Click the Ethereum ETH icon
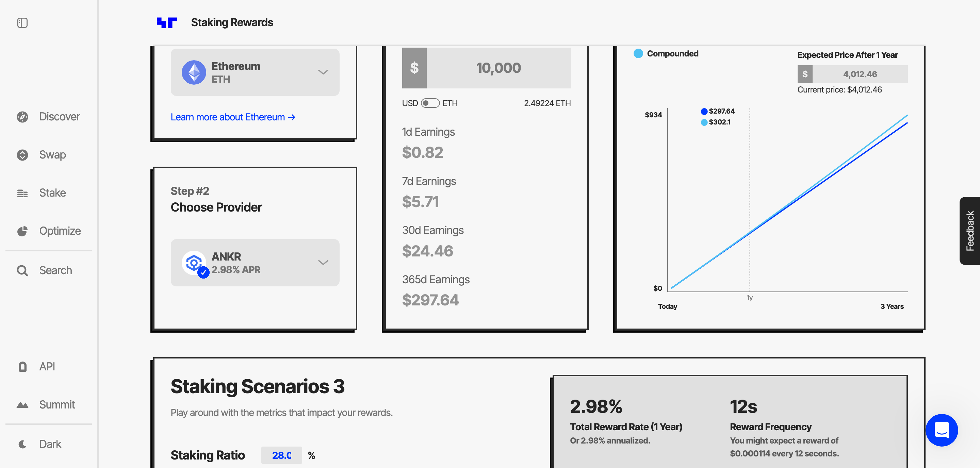 tap(194, 72)
